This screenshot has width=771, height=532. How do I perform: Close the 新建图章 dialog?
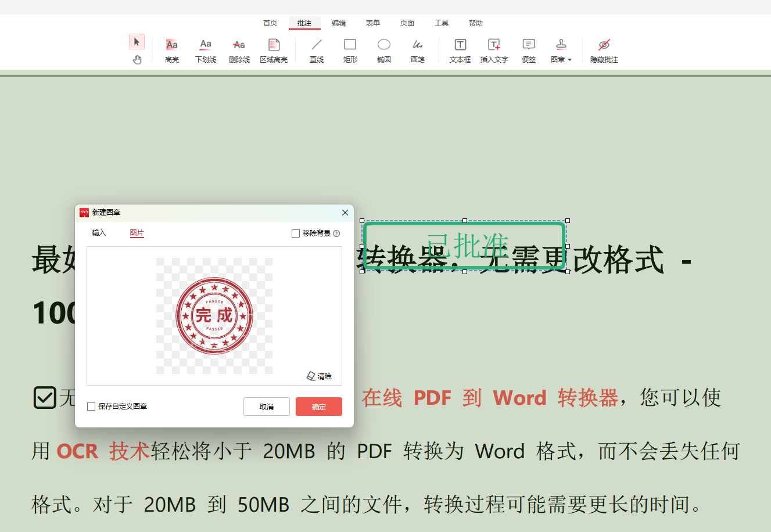(345, 213)
